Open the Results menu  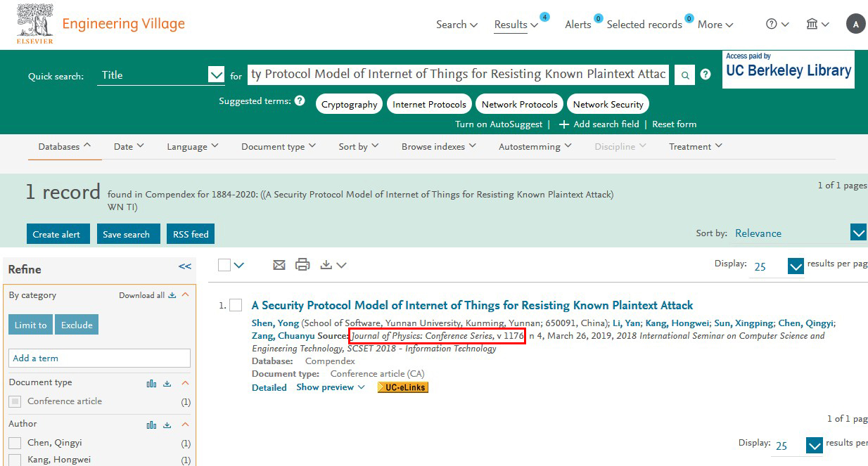pyautogui.click(x=516, y=25)
